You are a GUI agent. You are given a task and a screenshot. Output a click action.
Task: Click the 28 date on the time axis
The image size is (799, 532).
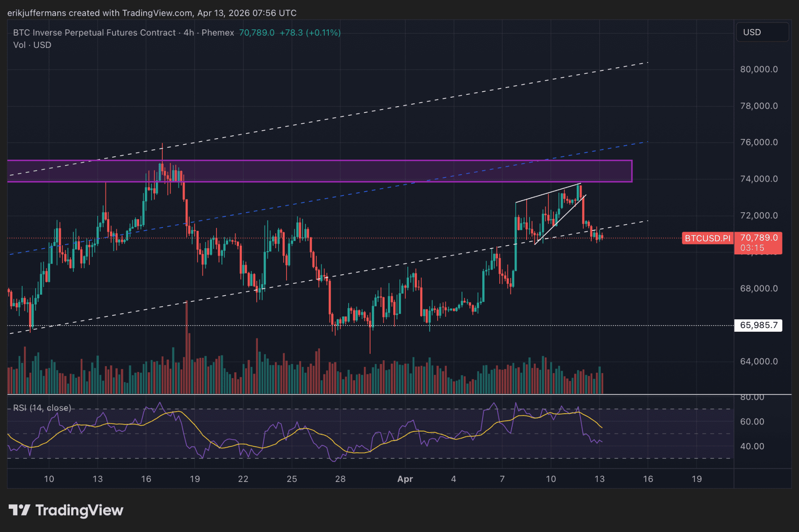tap(340, 479)
